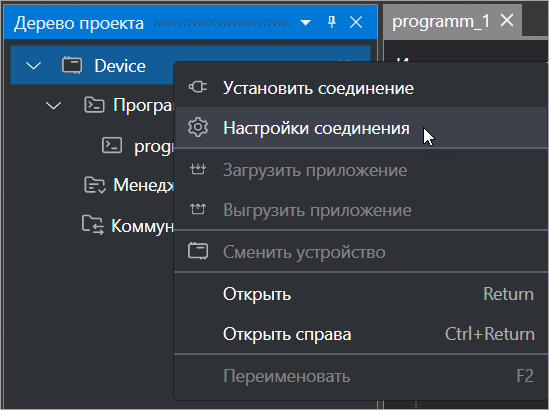Click the gear icon for Настройки соединения
Viewport: 549px width, 410px height.
click(x=198, y=127)
